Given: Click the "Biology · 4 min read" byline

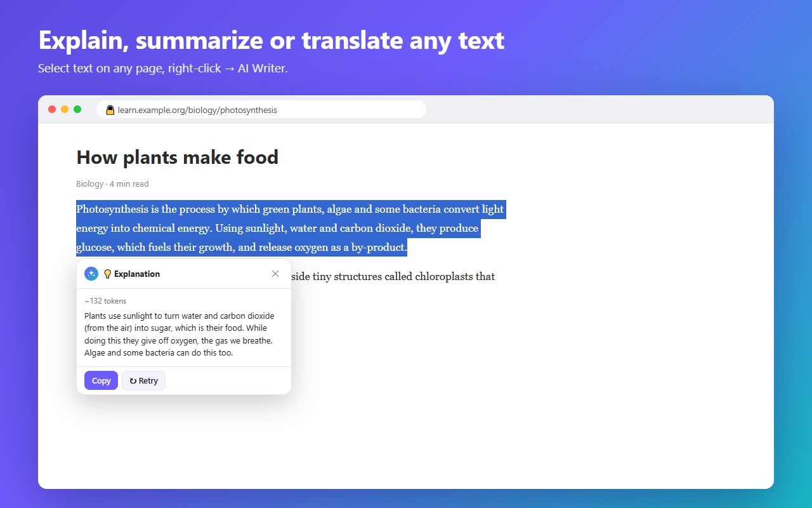Looking at the screenshot, I should 112,184.
